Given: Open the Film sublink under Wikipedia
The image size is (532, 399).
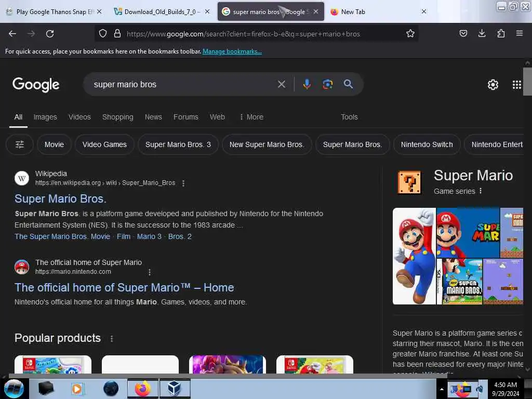Looking at the screenshot, I should pos(124,236).
